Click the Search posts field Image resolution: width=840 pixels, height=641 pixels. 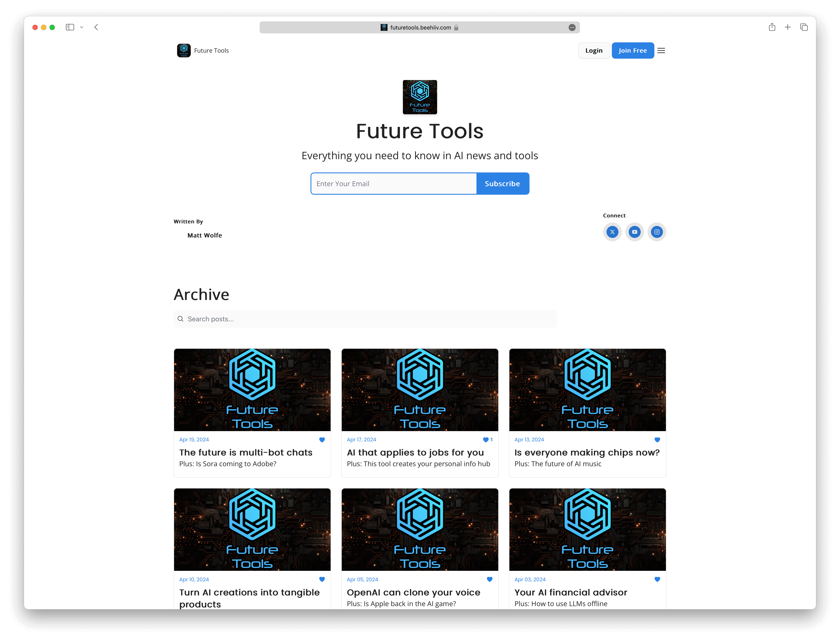coord(365,319)
